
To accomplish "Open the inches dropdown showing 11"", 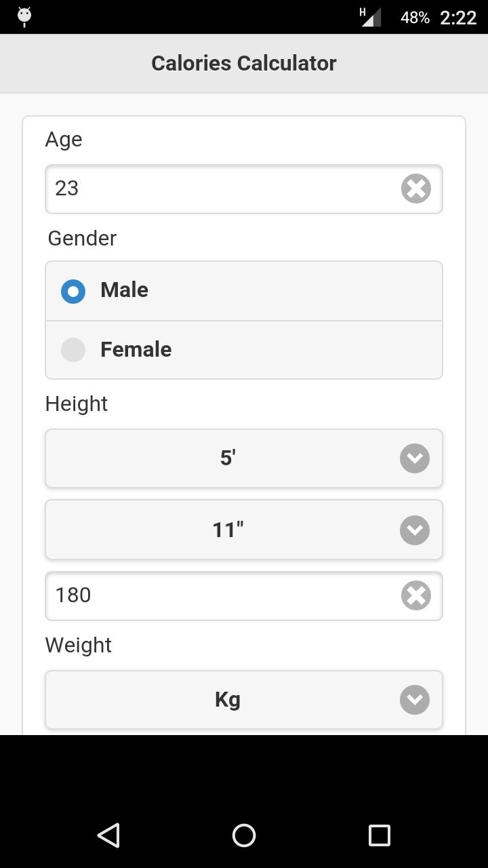I will tap(244, 530).
